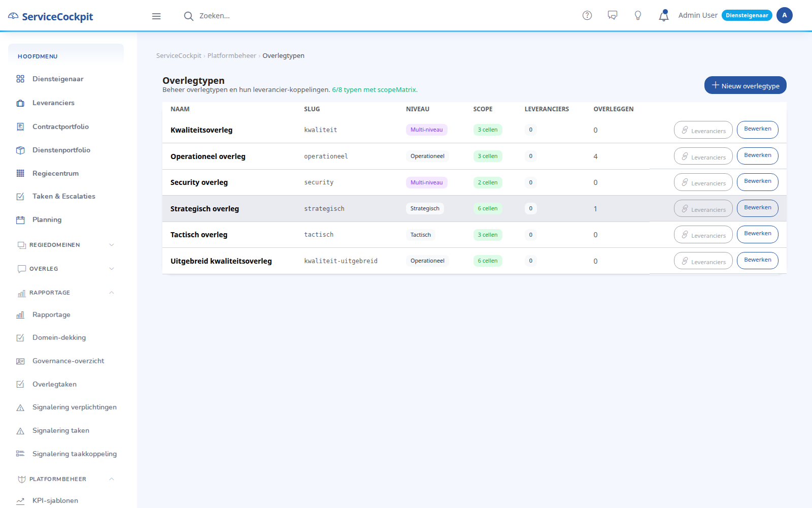Click the Governance-overzicht icon
812x508 pixels.
(x=20, y=361)
